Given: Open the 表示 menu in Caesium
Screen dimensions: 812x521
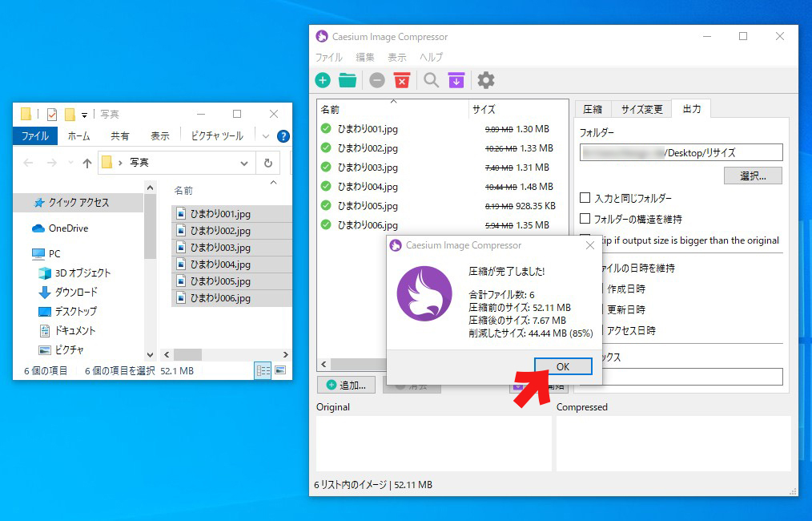Looking at the screenshot, I should [397, 57].
